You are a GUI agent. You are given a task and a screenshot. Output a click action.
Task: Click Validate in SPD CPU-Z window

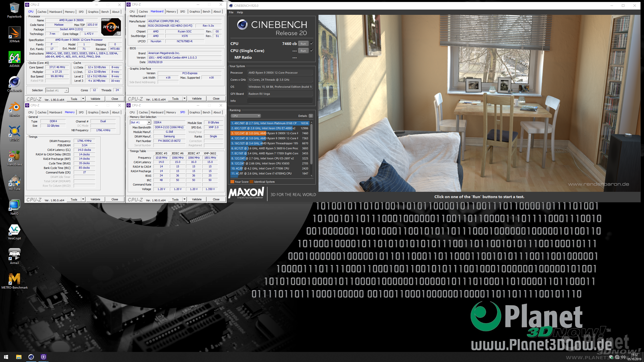(197, 199)
